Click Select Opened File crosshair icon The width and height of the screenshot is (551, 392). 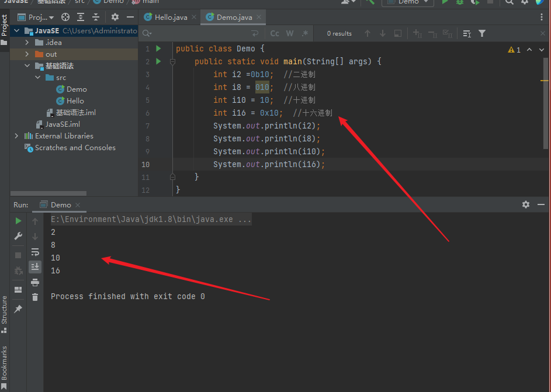(x=65, y=17)
